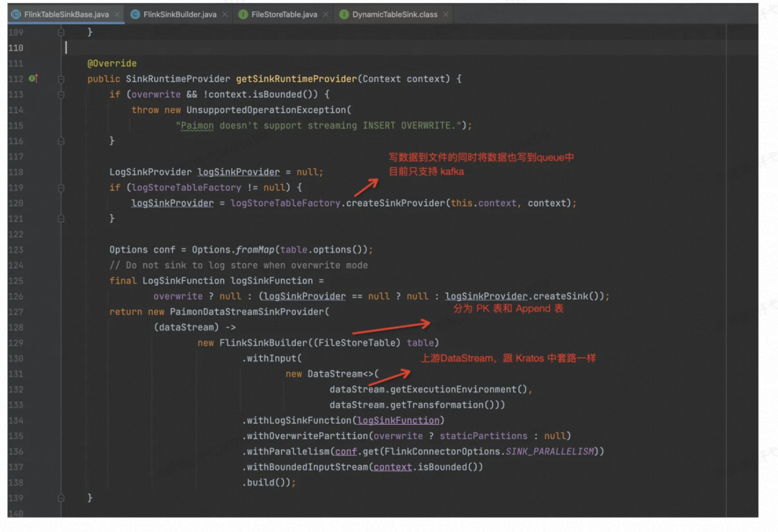Viewport: 778px width, 532px height.
Task: Click line number 131 in the gutter
Action: [15, 374]
